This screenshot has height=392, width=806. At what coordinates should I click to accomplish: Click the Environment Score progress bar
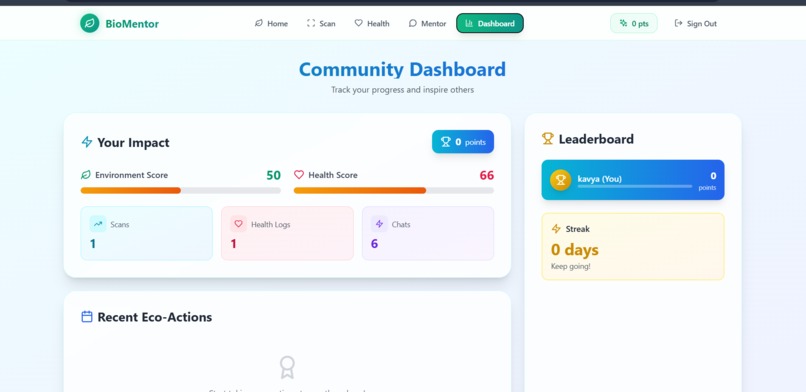click(x=180, y=190)
